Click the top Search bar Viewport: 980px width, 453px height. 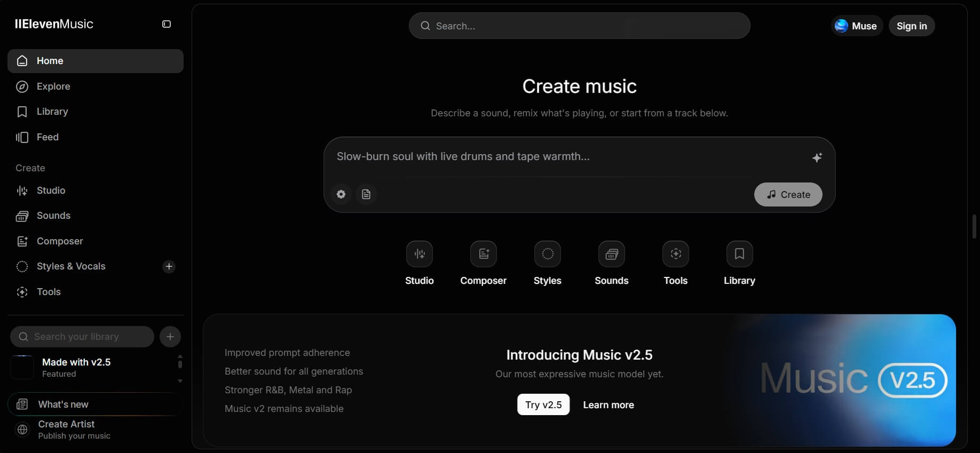[580, 26]
